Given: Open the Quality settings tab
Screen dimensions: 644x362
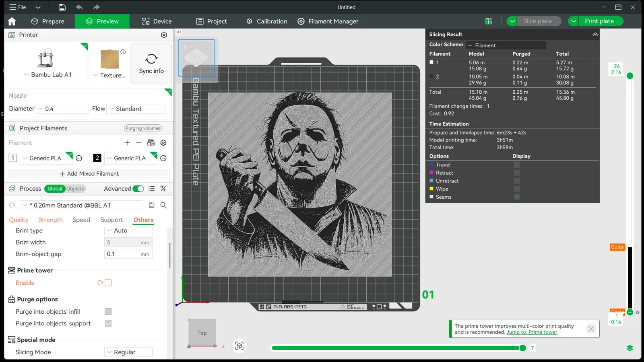Looking at the screenshot, I should tap(19, 220).
